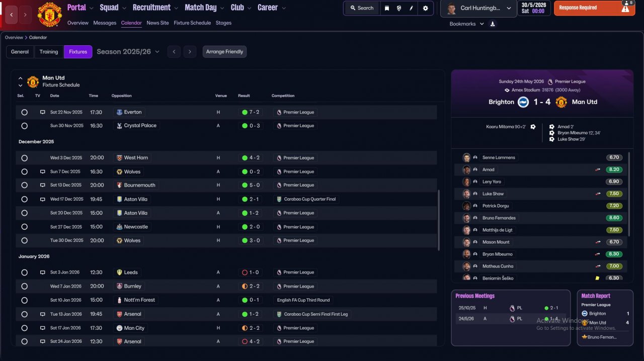Select the Newcastle fixture radio button
644x361 pixels.
(x=24, y=227)
